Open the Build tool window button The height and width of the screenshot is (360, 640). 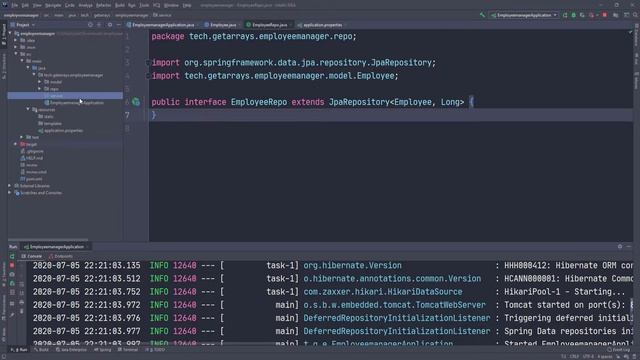(x=41, y=350)
